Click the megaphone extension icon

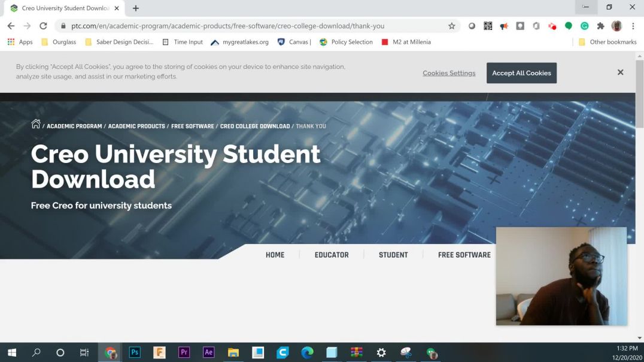[x=504, y=26]
